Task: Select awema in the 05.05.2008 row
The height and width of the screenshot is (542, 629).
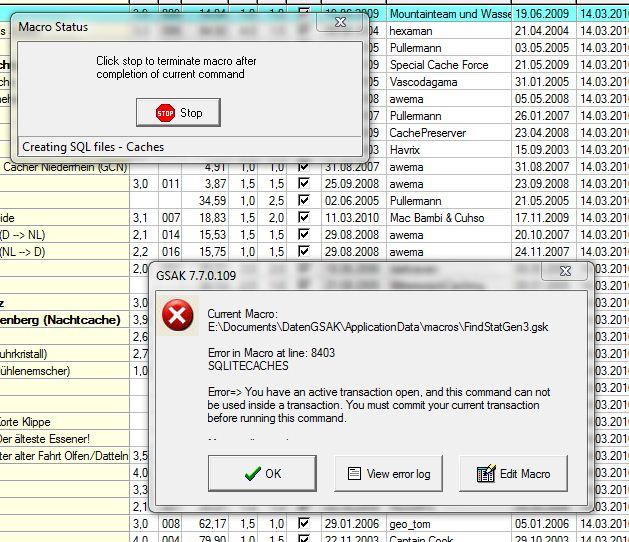Action: tap(449, 99)
